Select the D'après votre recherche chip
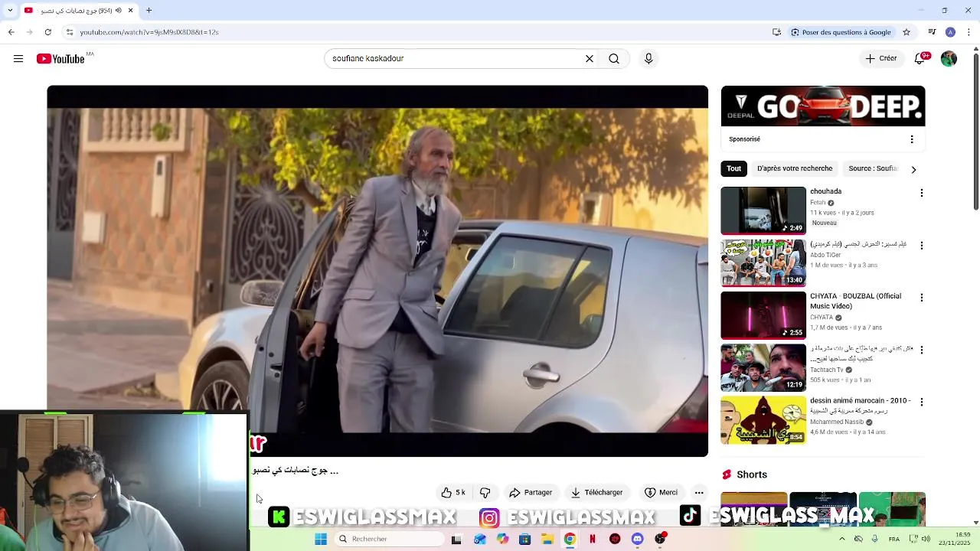 tap(795, 169)
